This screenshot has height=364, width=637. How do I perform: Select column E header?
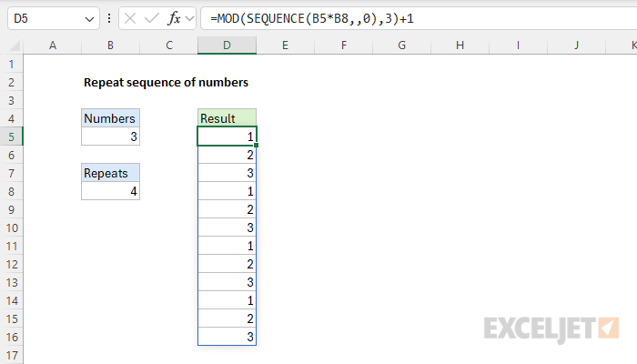click(x=285, y=45)
